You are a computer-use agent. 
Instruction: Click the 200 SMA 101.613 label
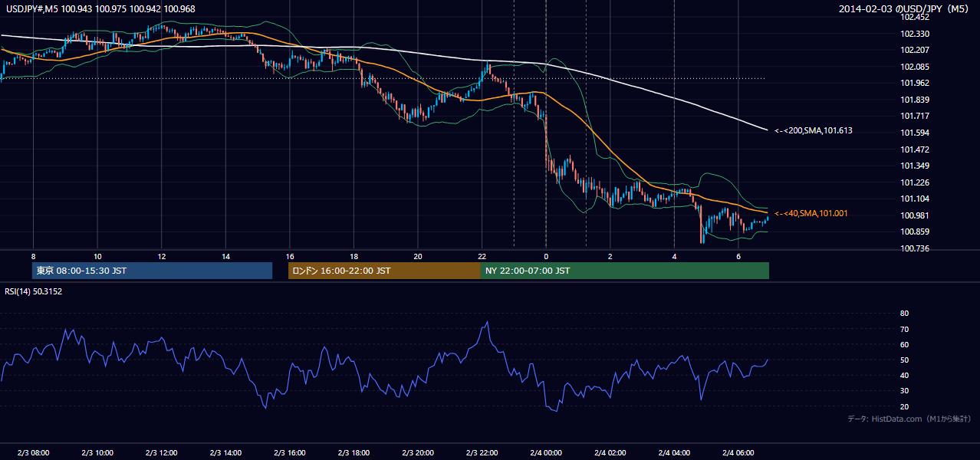(813, 130)
